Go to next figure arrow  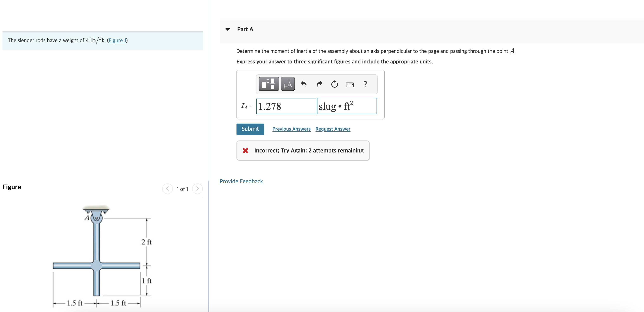(x=197, y=189)
